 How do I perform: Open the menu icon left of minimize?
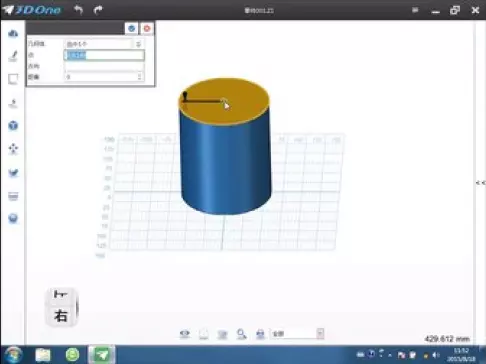tap(415, 10)
